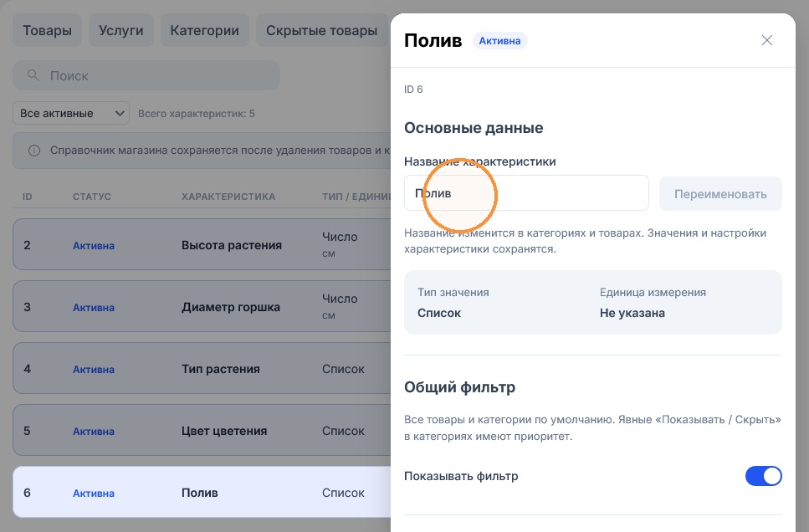Click the ХАРАКТЕРИСТИКА column header
This screenshot has width=809, height=532.
(x=228, y=197)
